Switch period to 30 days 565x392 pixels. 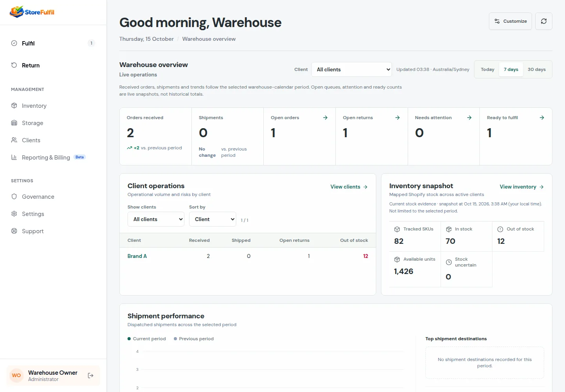(x=537, y=69)
